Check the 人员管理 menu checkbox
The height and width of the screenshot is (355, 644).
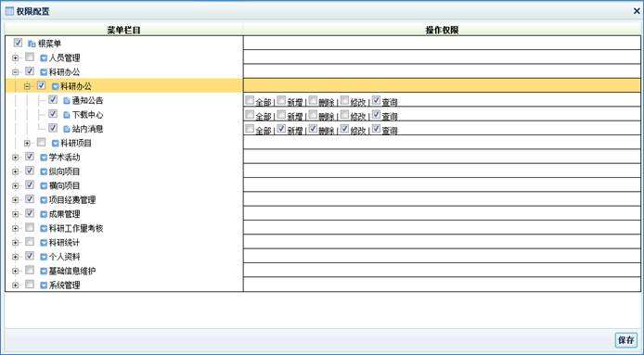[x=30, y=57]
